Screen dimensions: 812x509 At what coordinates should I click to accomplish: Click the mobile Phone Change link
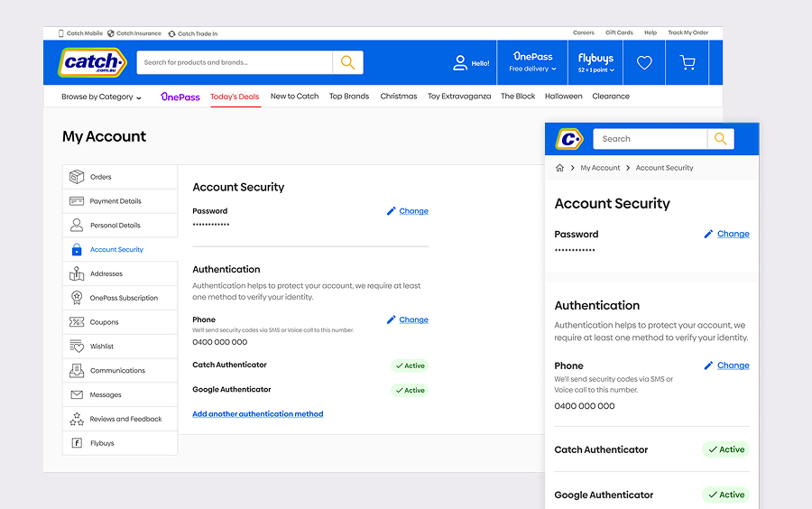734,366
